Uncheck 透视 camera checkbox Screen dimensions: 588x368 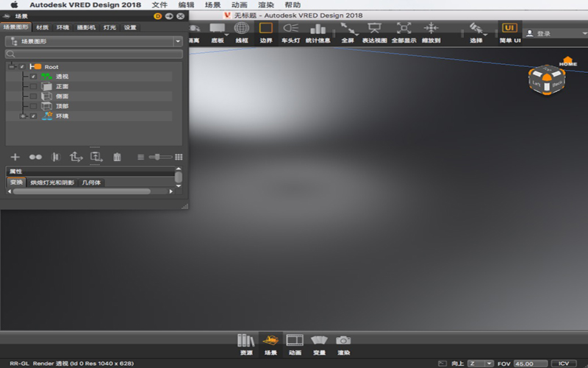[33, 77]
